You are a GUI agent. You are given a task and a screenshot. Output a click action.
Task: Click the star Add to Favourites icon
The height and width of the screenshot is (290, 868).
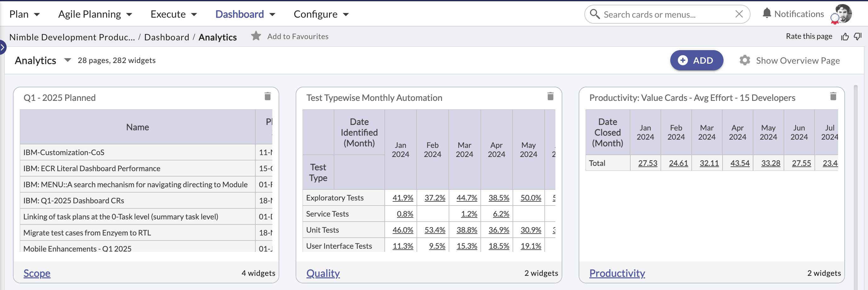[x=256, y=36]
